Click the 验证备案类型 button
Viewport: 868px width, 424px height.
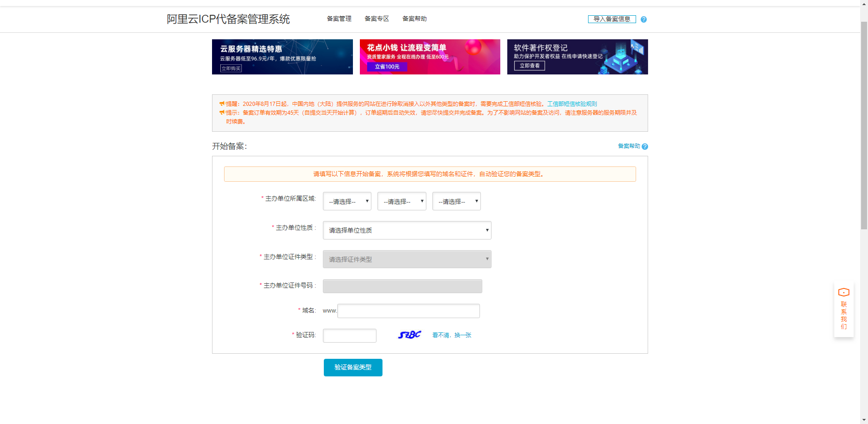coord(353,368)
